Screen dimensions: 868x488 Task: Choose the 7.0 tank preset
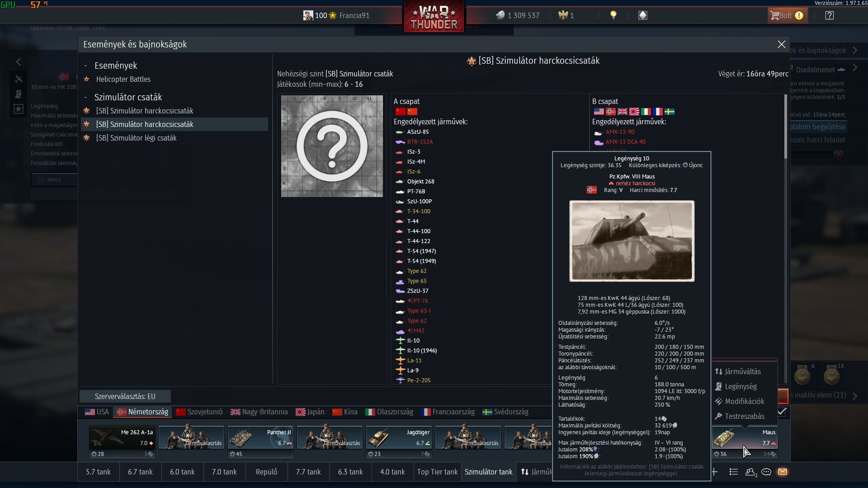[x=224, y=472]
